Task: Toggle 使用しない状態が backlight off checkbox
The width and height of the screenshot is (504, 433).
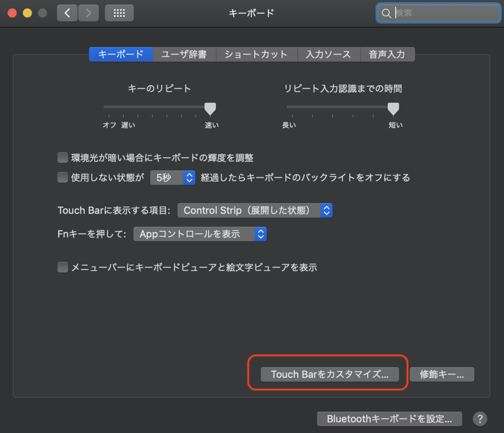Action: pyautogui.click(x=63, y=177)
